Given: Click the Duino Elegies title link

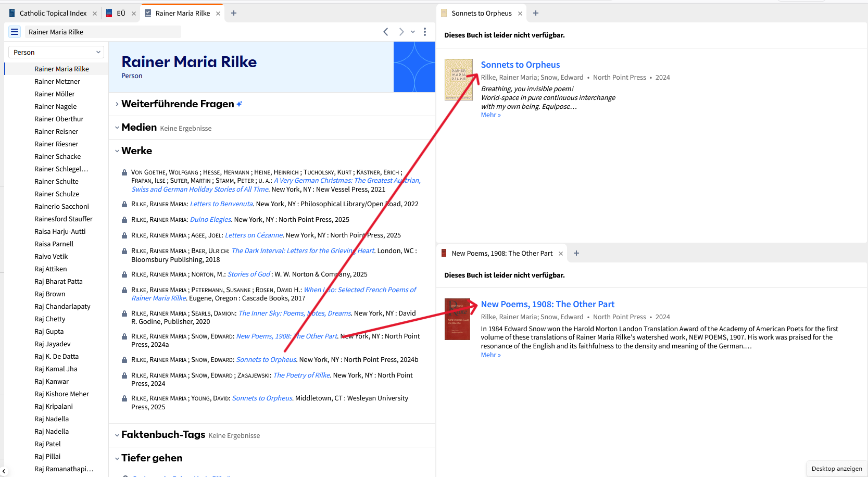Looking at the screenshot, I should (x=210, y=219).
